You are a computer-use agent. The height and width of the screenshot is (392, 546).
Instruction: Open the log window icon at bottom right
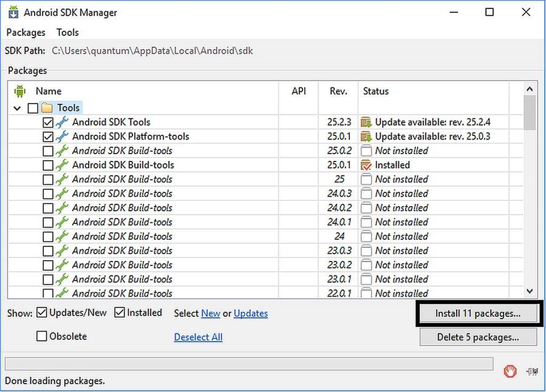(x=533, y=371)
